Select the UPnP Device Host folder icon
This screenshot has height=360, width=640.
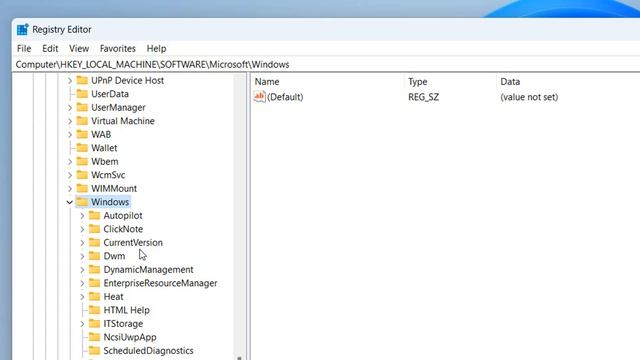82,80
